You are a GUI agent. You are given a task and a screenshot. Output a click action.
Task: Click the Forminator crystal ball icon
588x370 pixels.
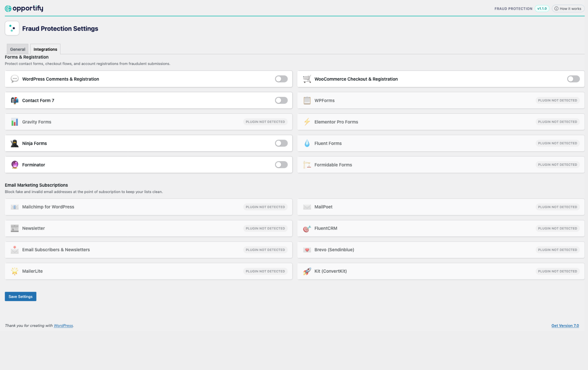pyautogui.click(x=14, y=165)
